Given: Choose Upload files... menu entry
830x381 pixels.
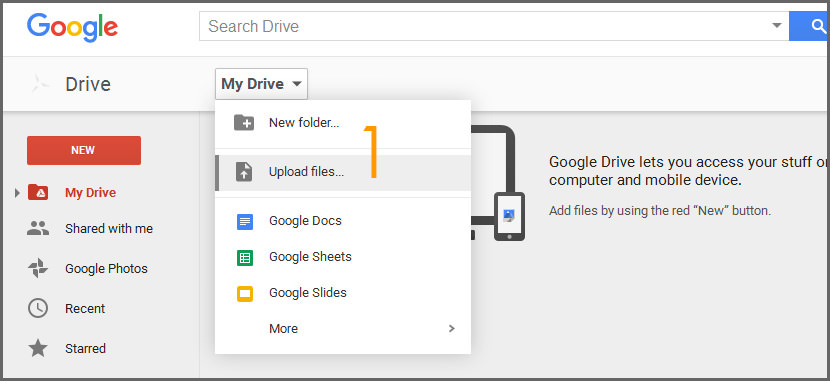Looking at the screenshot, I should [343, 173].
